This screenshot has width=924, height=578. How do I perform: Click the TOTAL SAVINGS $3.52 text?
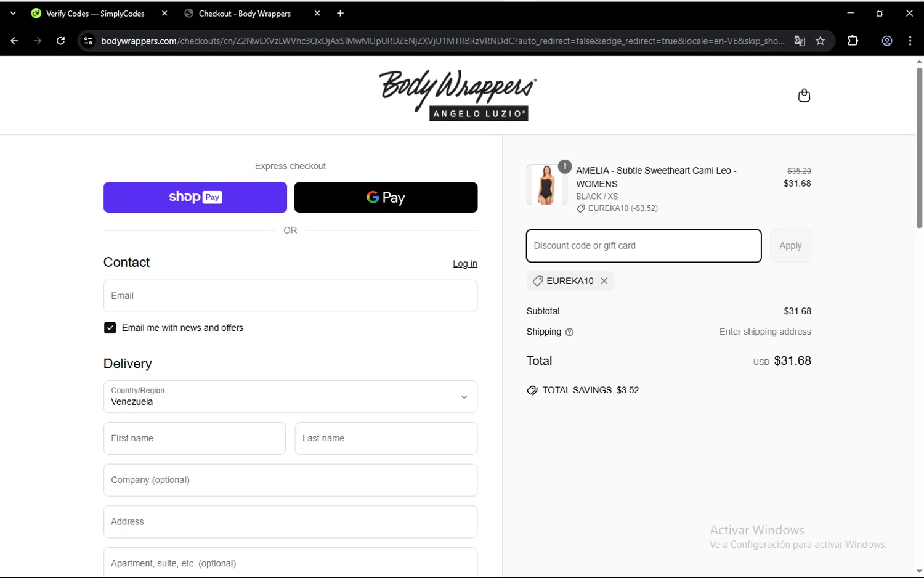tap(591, 390)
